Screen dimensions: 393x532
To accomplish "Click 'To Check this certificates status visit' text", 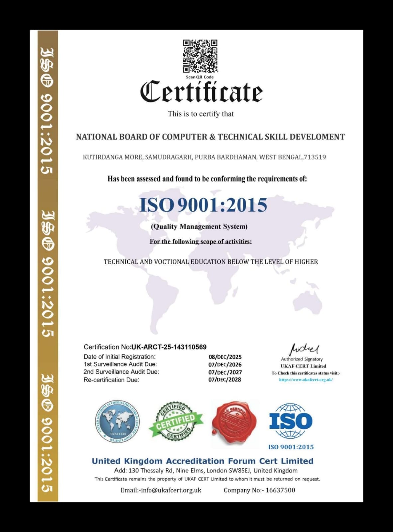I will click(x=306, y=373).
